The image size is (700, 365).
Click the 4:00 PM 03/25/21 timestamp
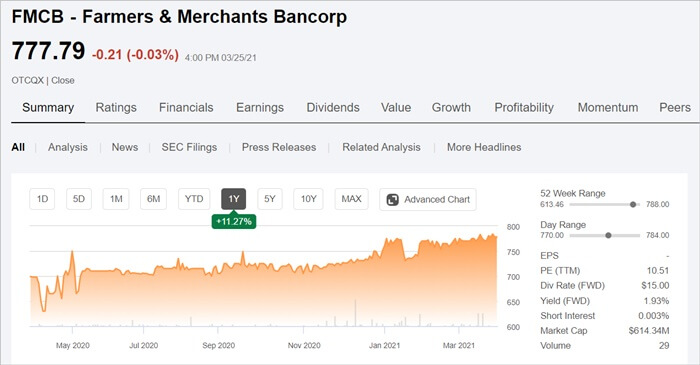(221, 58)
